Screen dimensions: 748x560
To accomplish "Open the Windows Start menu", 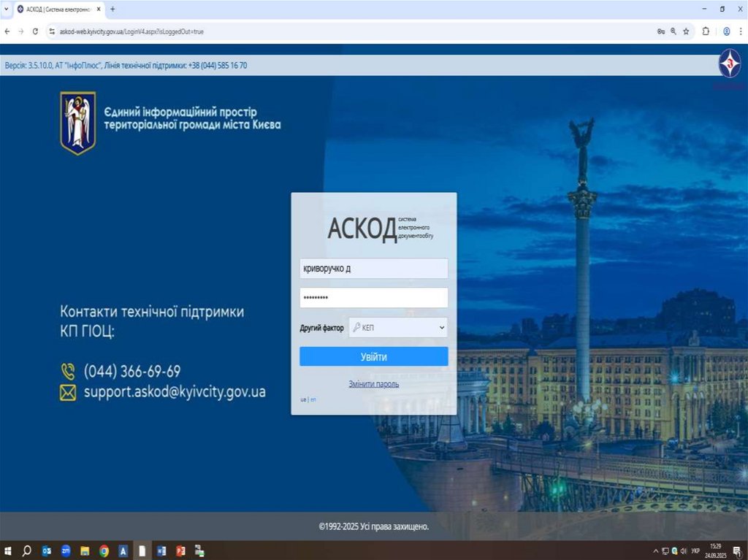I will click(x=7, y=551).
